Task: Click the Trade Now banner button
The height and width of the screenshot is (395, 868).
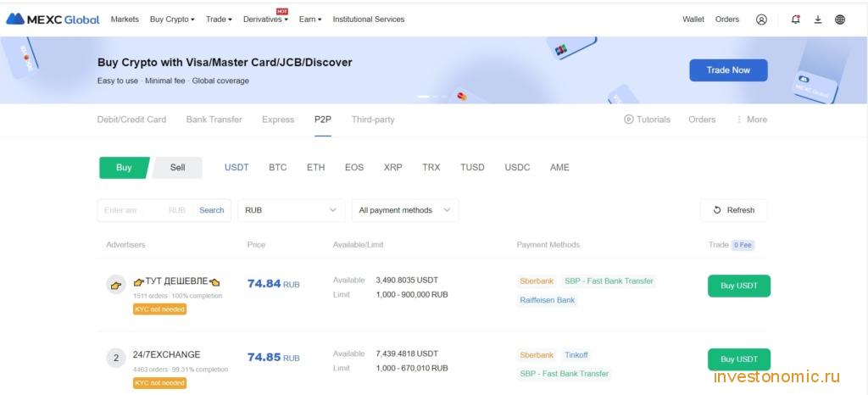Action: (728, 70)
